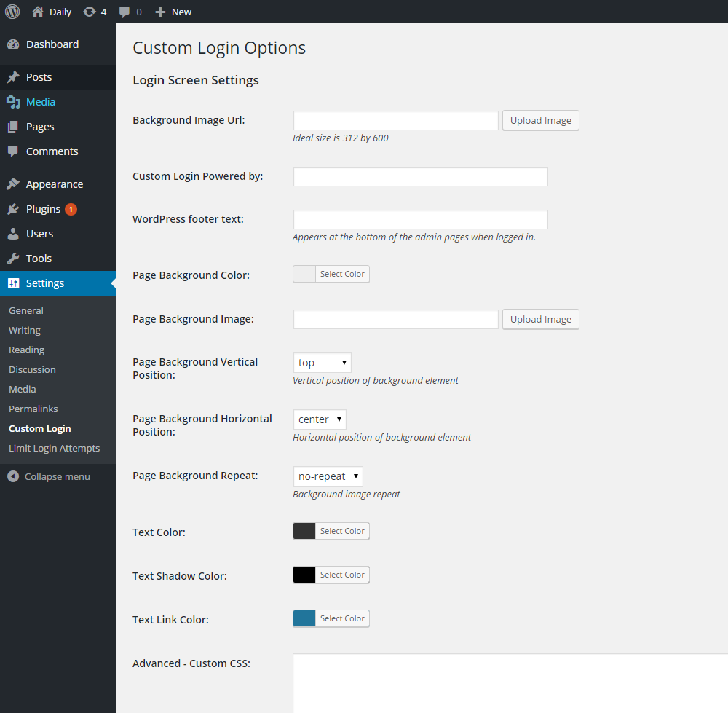Open the comments bubble icon in toolbar

click(x=125, y=12)
